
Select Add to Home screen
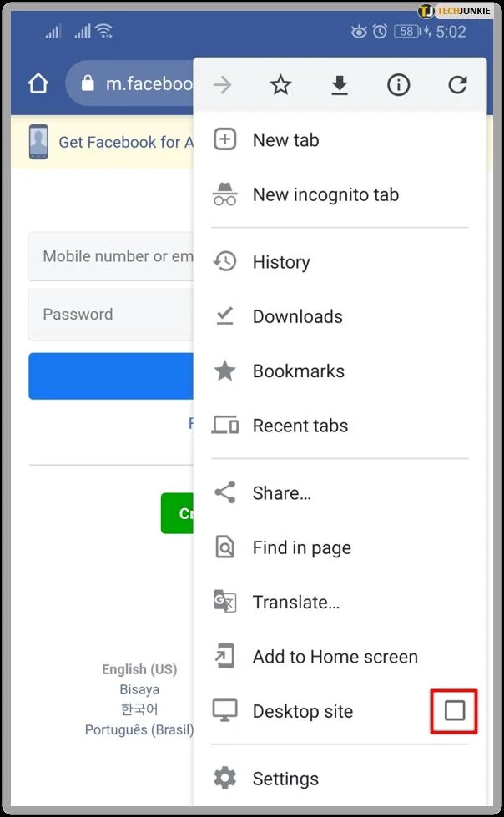coord(335,657)
